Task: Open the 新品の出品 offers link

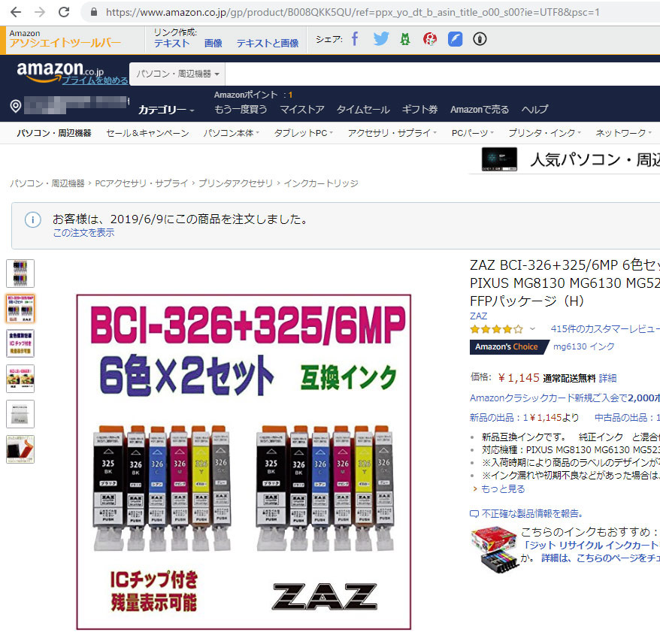Action: (x=524, y=418)
